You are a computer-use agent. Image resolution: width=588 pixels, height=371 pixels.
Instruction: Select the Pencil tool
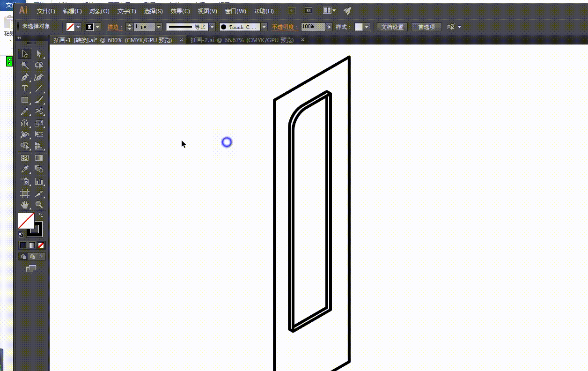tap(25, 111)
